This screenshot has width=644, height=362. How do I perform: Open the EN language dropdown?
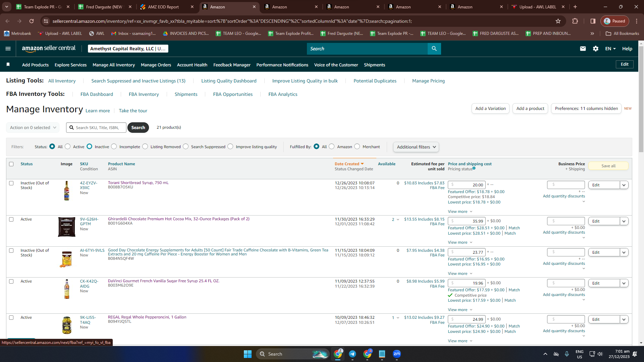610,49
